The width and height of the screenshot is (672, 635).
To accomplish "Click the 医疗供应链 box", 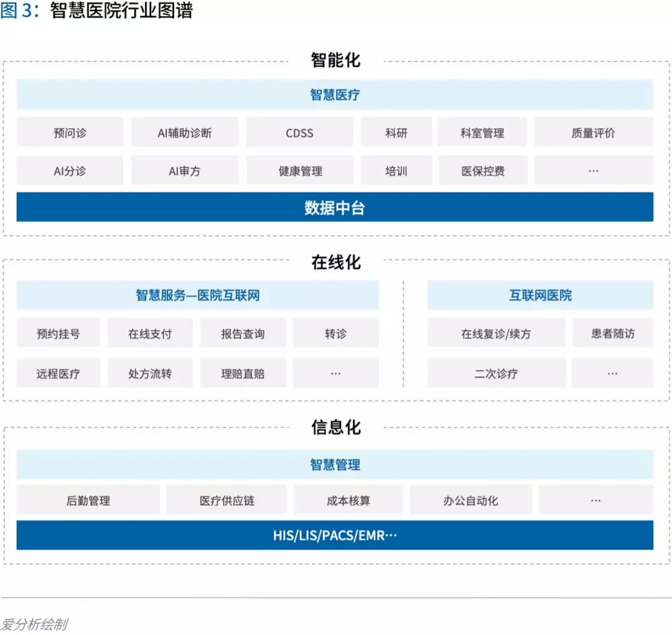I will click(226, 499).
